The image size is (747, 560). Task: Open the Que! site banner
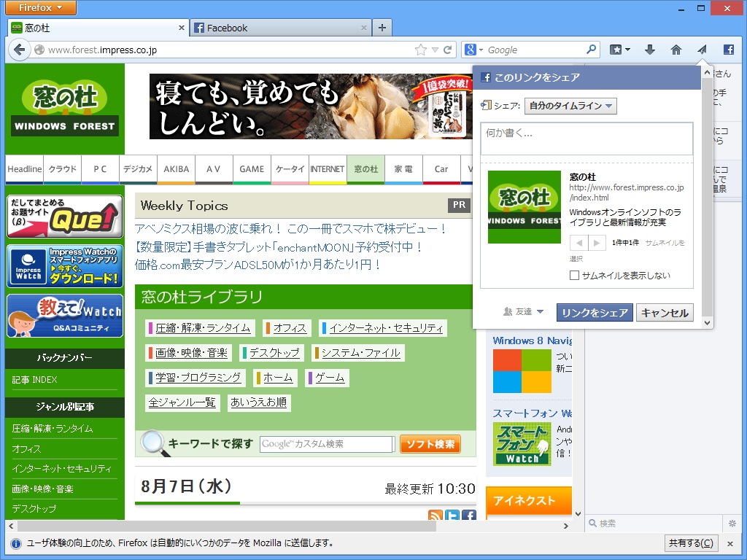tap(65, 216)
